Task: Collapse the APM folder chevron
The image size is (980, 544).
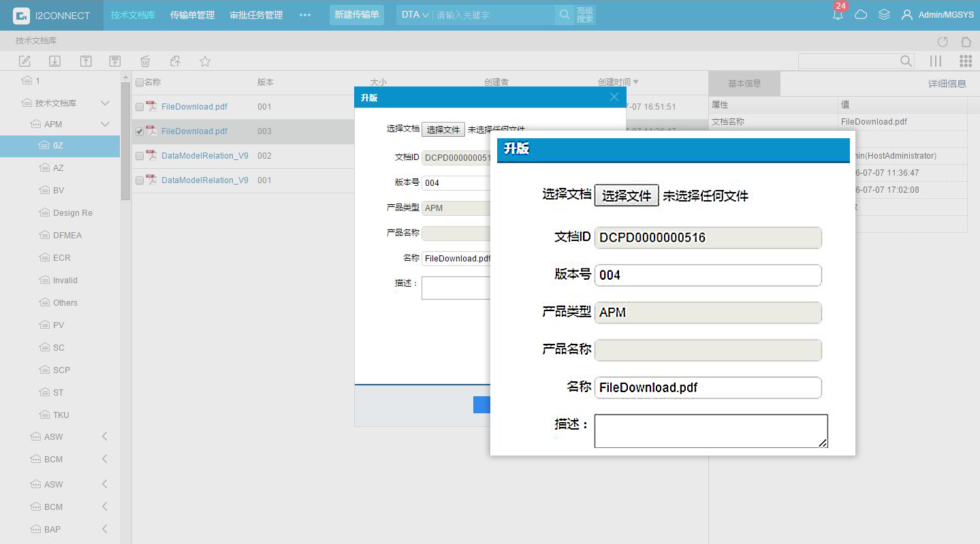Action: coord(105,124)
